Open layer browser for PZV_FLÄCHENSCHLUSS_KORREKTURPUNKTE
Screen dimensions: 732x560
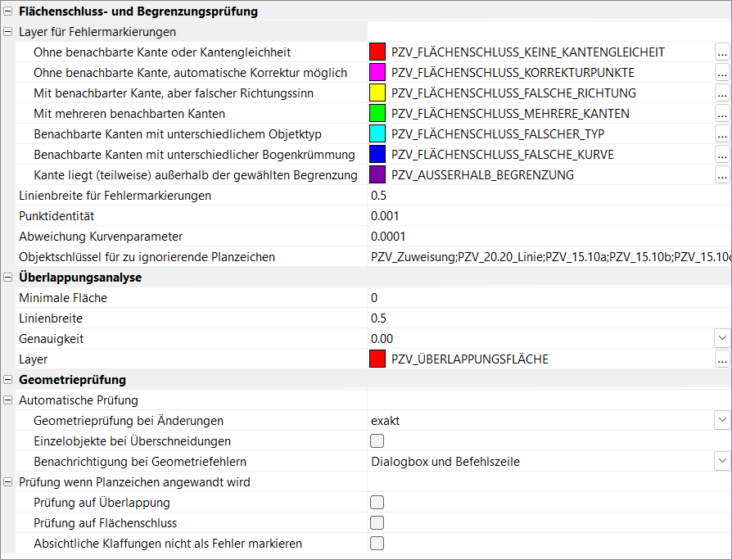point(721,73)
